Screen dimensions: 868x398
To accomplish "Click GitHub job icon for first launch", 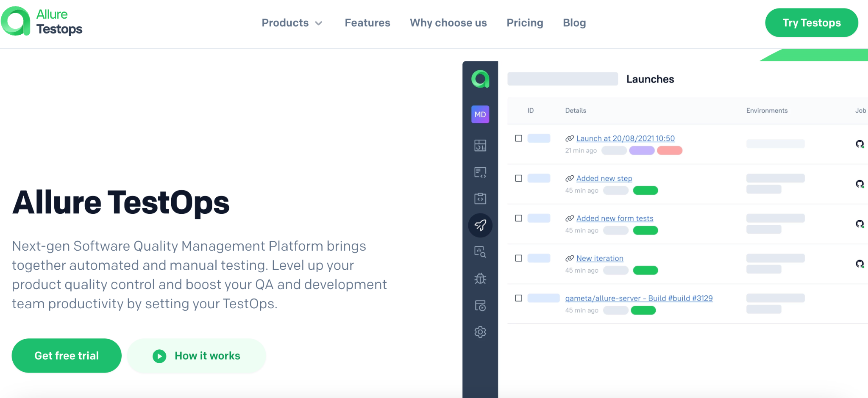I will [x=860, y=144].
